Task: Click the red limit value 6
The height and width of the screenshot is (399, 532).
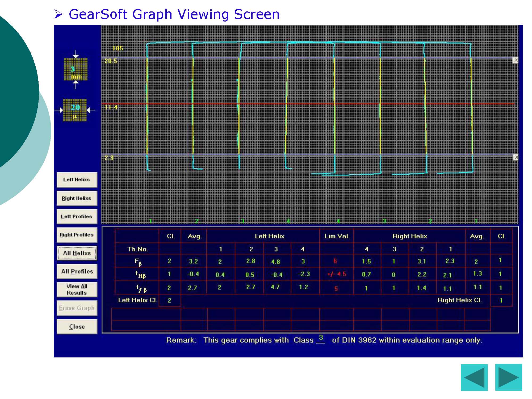Action: (335, 261)
